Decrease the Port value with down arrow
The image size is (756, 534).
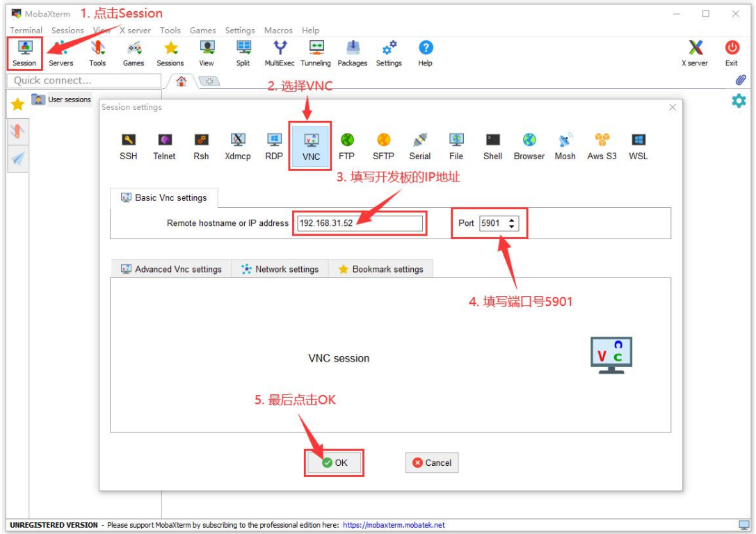(512, 227)
